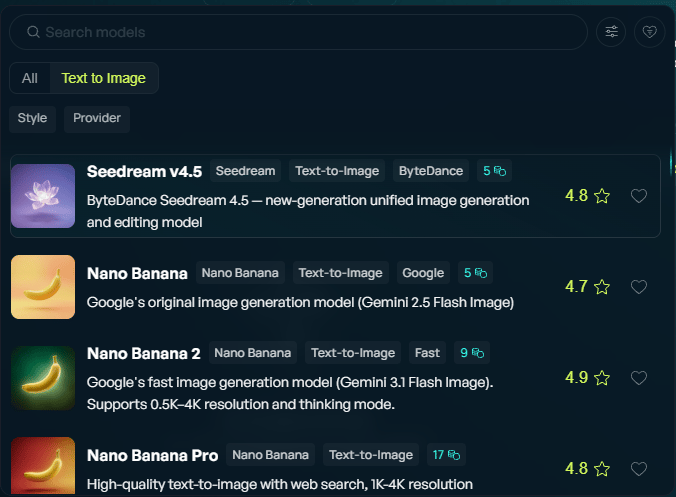The width and height of the screenshot is (676, 497).
Task: Click the coin icon beside Google tag
Action: tap(481, 273)
